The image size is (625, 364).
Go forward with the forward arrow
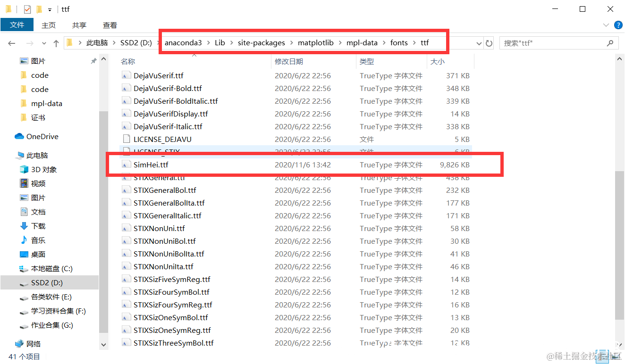pos(30,43)
